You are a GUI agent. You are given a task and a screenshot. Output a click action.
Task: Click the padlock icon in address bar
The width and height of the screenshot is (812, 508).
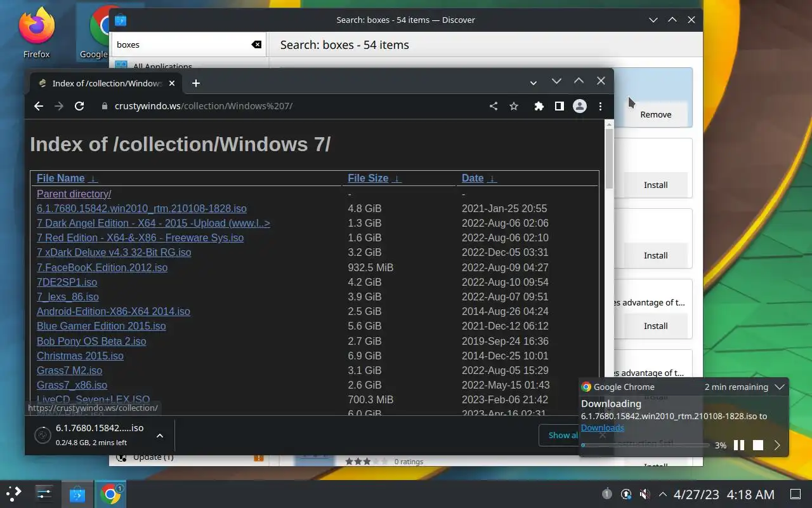(105, 106)
